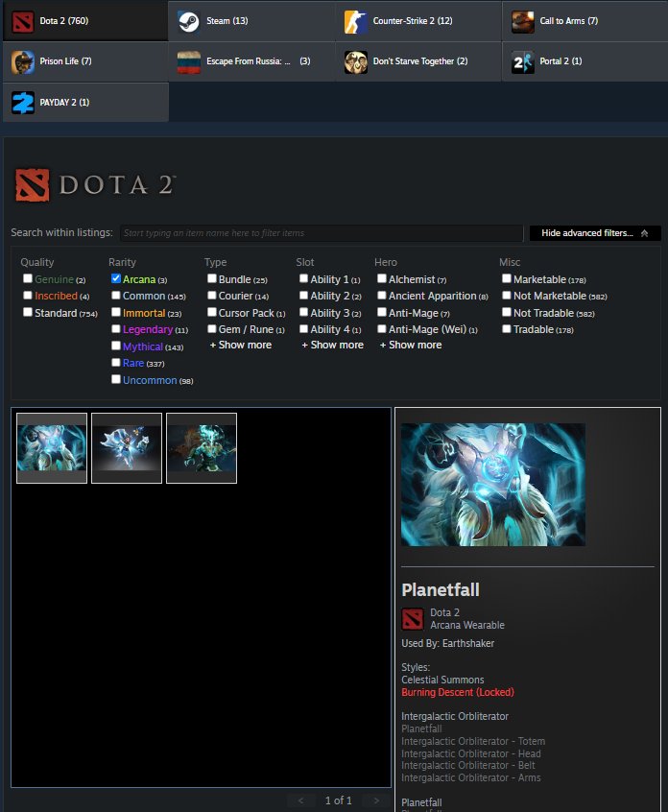668x812 pixels.
Task: Check the Ability 1 slot filter
Action: pos(304,278)
